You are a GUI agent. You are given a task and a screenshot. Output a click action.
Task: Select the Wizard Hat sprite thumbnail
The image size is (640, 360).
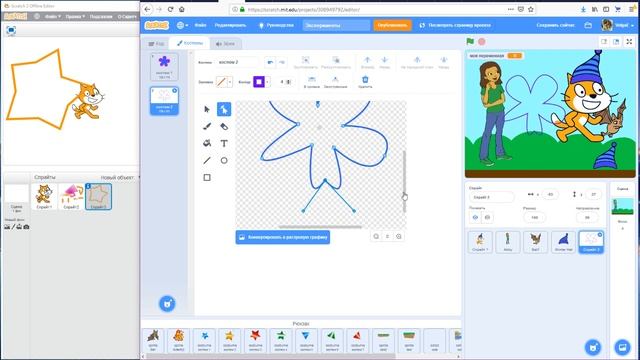pyautogui.click(x=563, y=242)
